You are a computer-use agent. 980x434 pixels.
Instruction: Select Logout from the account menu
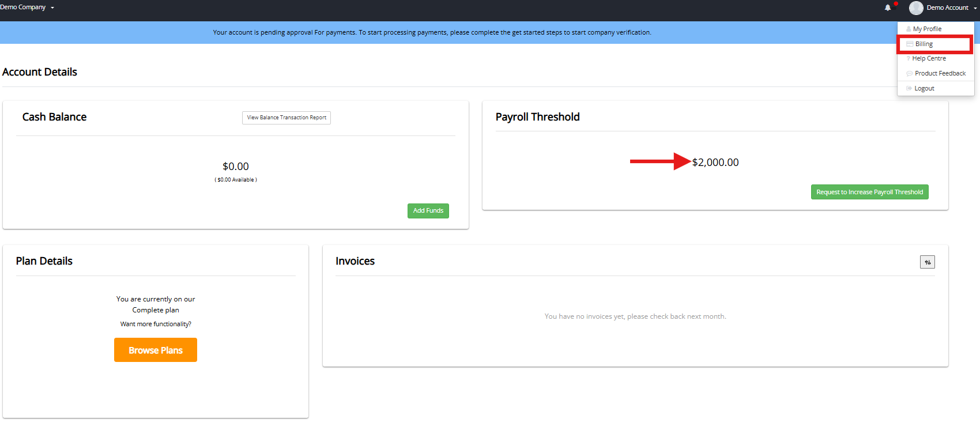(924, 89)
